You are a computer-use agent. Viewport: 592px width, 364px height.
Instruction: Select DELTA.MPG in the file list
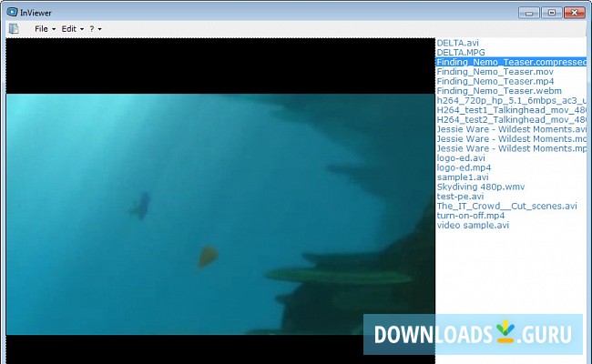(x=461, y=53)
